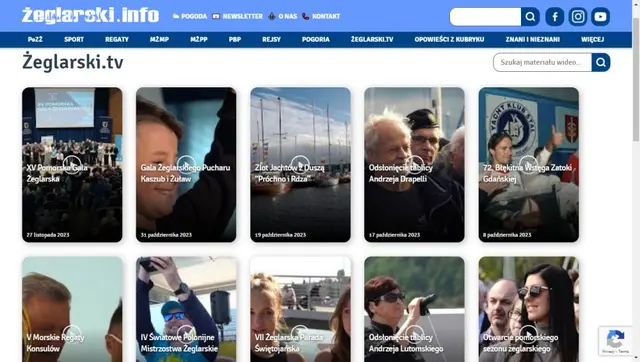Screen dimensions: 640x362
Task: Click the date 17 października 2023
Action: [394, 235]
